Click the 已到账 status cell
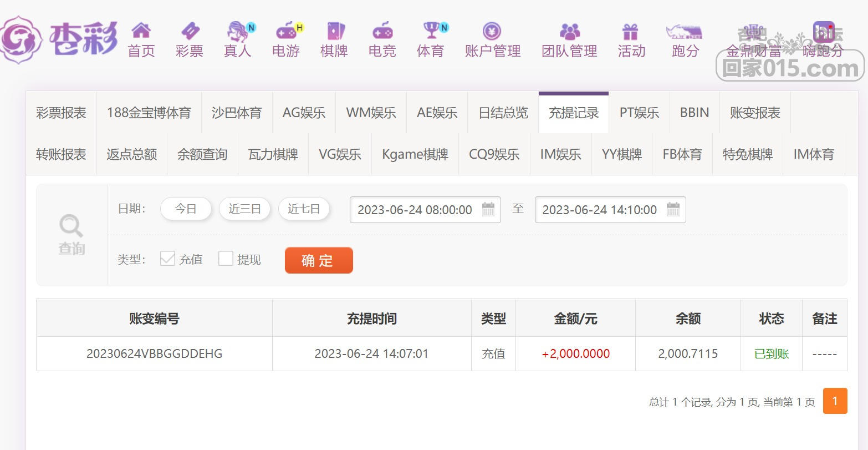The height and width of the screenshot is (450, 868). [x=772, y=353]
